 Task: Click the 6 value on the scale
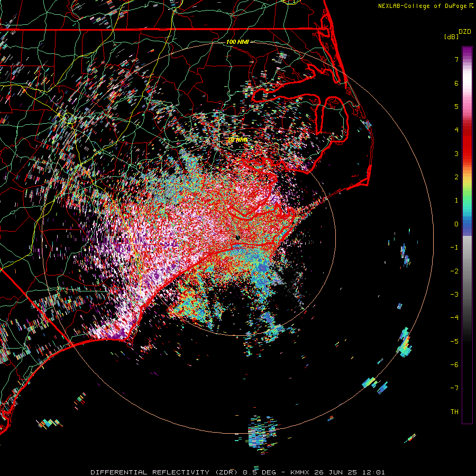tap(456, 83)
